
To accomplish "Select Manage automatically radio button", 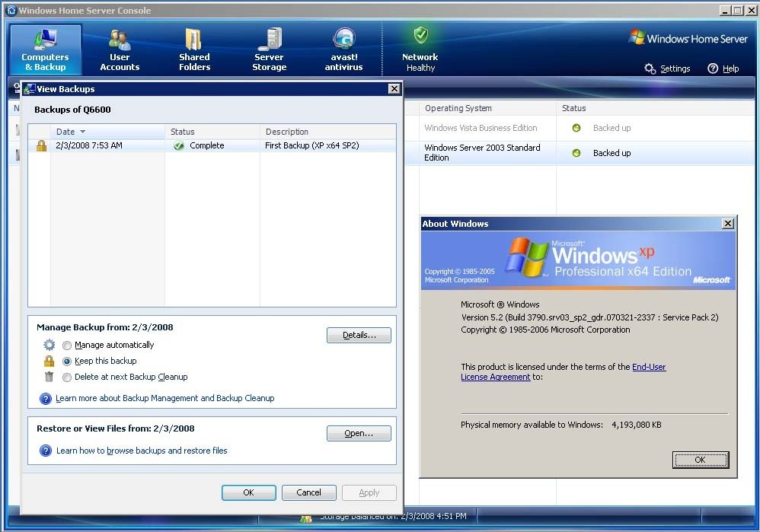I will coord(67,345).
